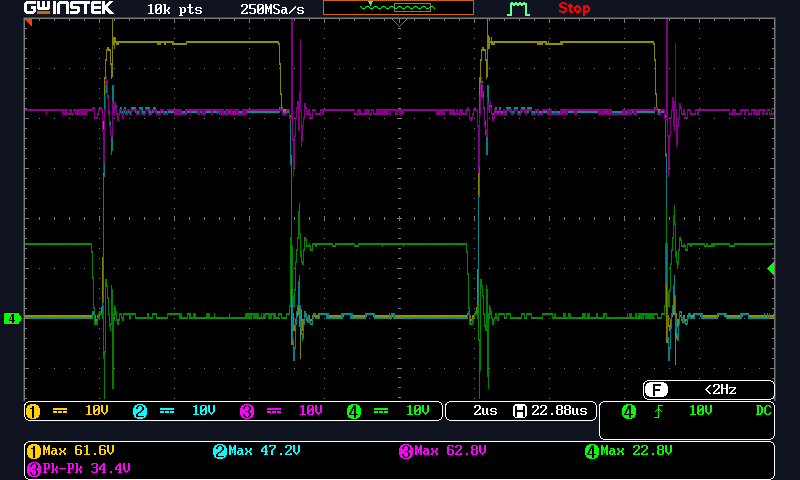800x480 pixels.
Task: Click the GW Instek logo
Action: coord(69,8)
